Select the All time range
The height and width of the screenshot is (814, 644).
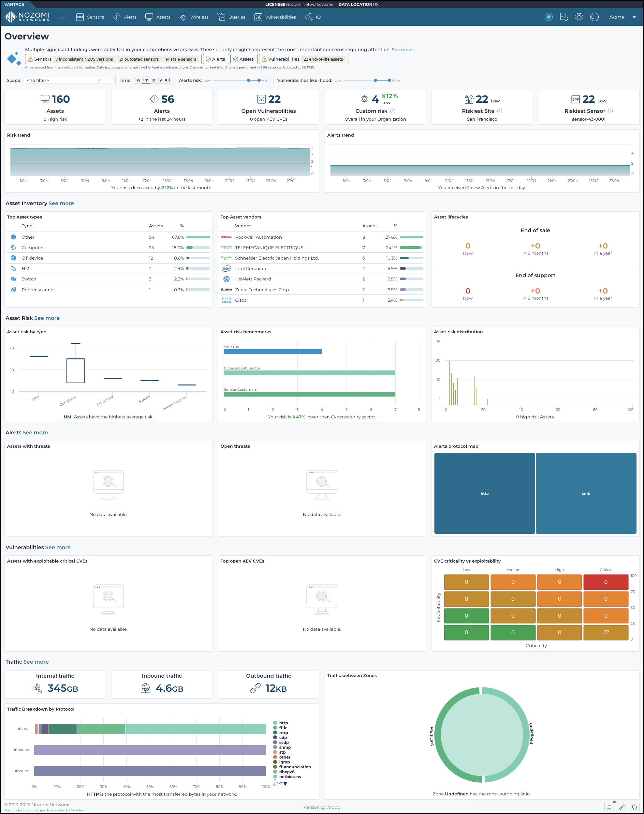pyautogui.click(x=167, y=80)
